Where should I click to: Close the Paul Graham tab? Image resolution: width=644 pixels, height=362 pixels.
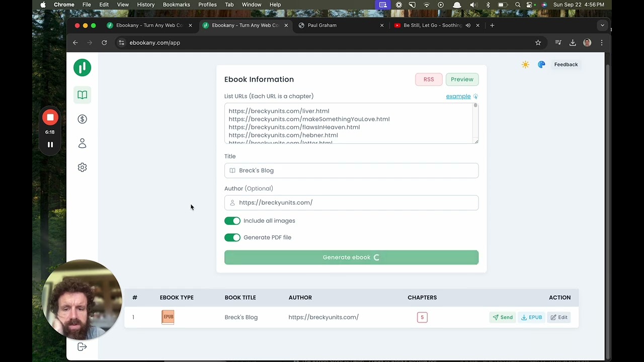click(382, 25)
